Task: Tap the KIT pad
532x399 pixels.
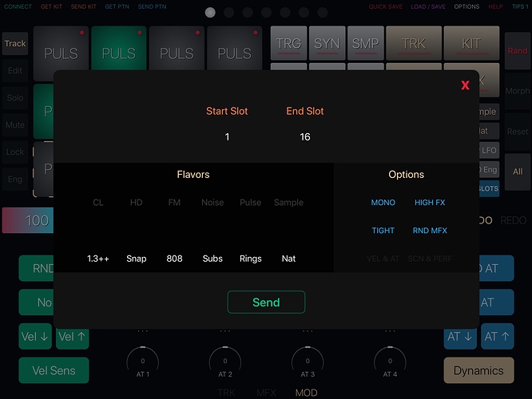Action: [x=471, y=44]
